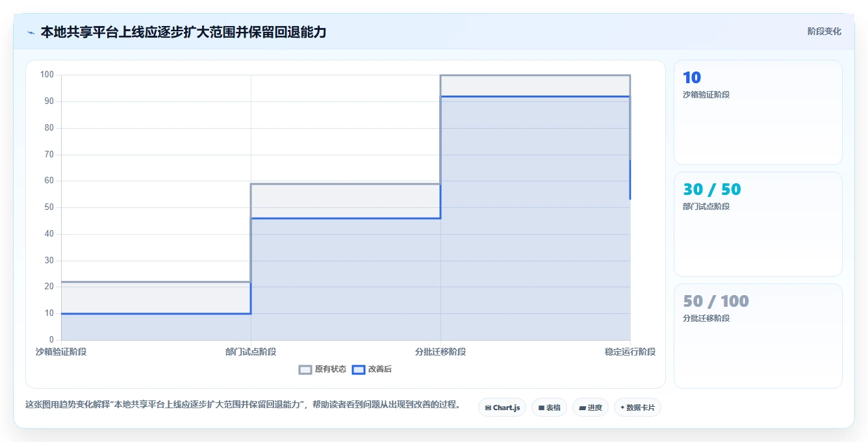Click the y-axis label 90
This screenshot has width=868, height=442.
49,101
